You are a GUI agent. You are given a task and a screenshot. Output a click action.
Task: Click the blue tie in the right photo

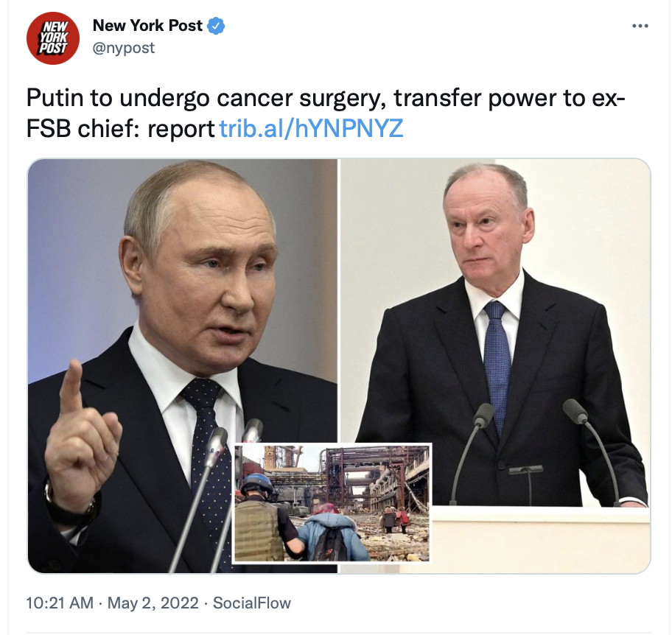497,364
